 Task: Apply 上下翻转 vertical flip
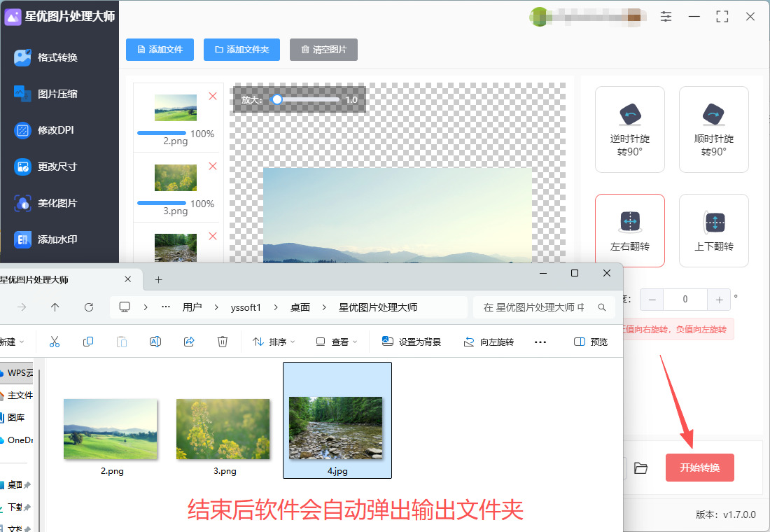pos(713,230)
